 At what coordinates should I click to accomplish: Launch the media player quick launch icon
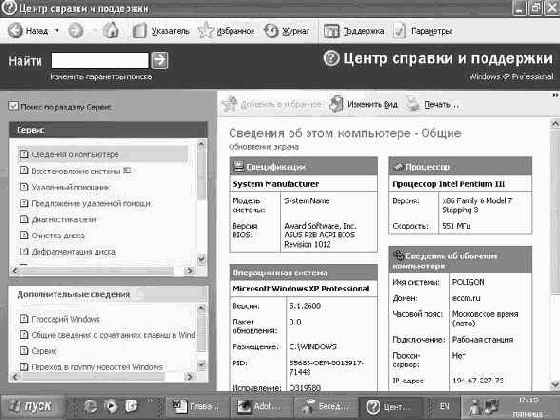click(110, 406)
